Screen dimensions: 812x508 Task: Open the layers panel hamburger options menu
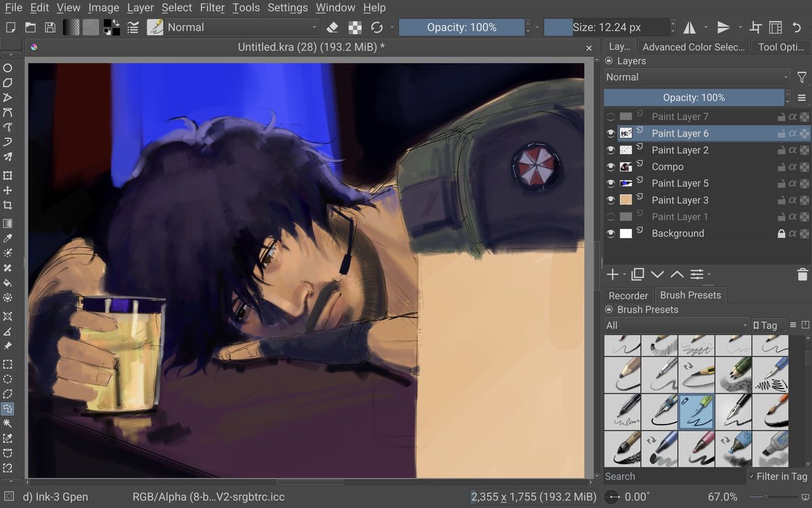(802, 98)
